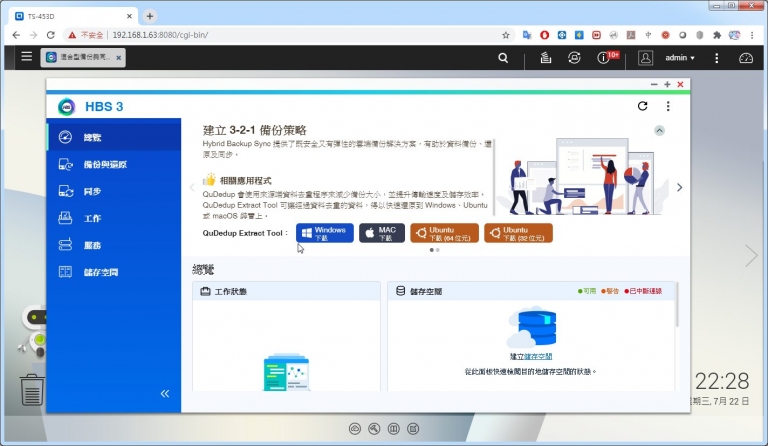This screenshot has width=768, height=446.
Task: Click 工作狀態 job status panel header
Action: (x=286, y=291)
